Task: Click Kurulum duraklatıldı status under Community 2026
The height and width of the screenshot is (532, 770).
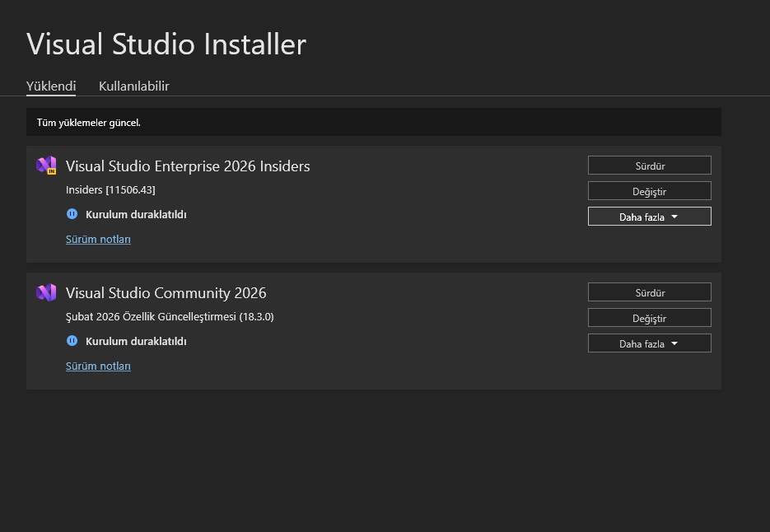Action: (x=136, y=341)
